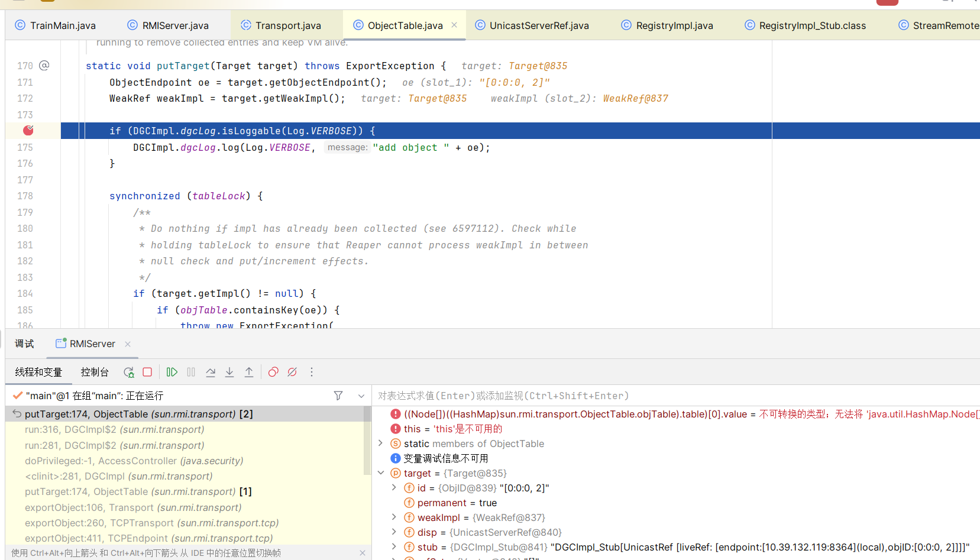Focus the evaluate expression input field
Viewport: 980px width, 560px height.
pyautogui.click(x=676, y=396)
